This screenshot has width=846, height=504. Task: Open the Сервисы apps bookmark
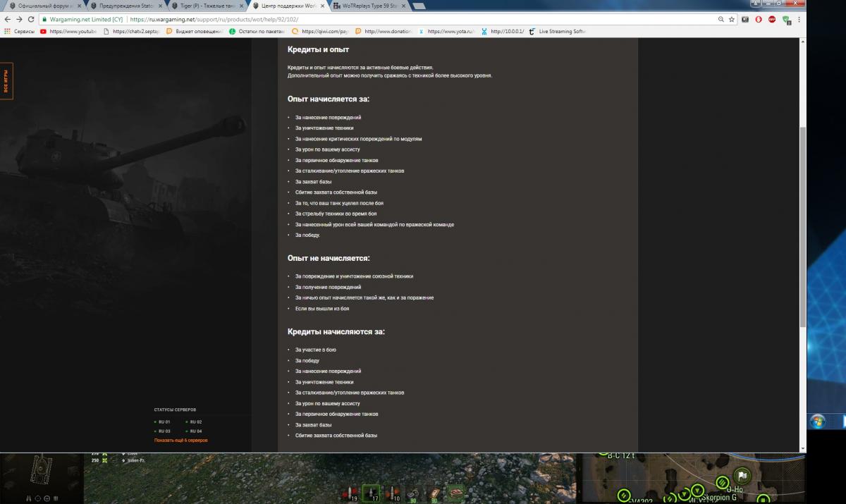(x=20, y=32)
